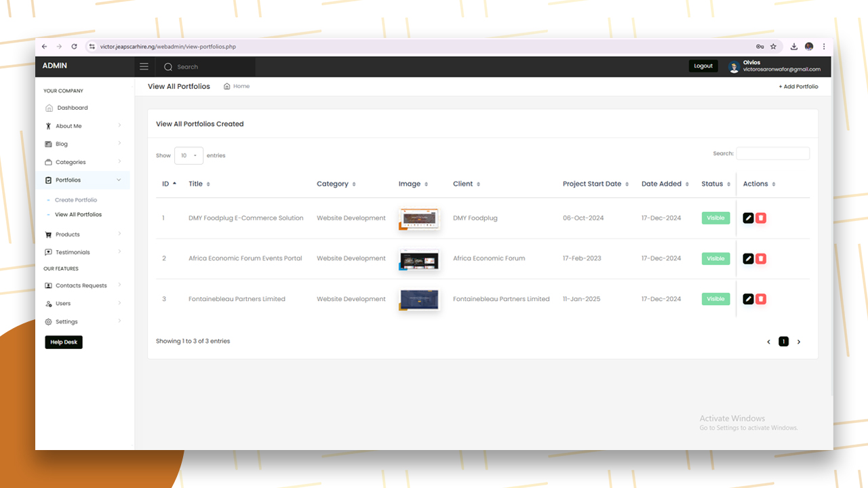This screenshot has height=488, width=868.
Task: Click the victorosaronwafor@gmail.com email text
Action: [781, 69]
